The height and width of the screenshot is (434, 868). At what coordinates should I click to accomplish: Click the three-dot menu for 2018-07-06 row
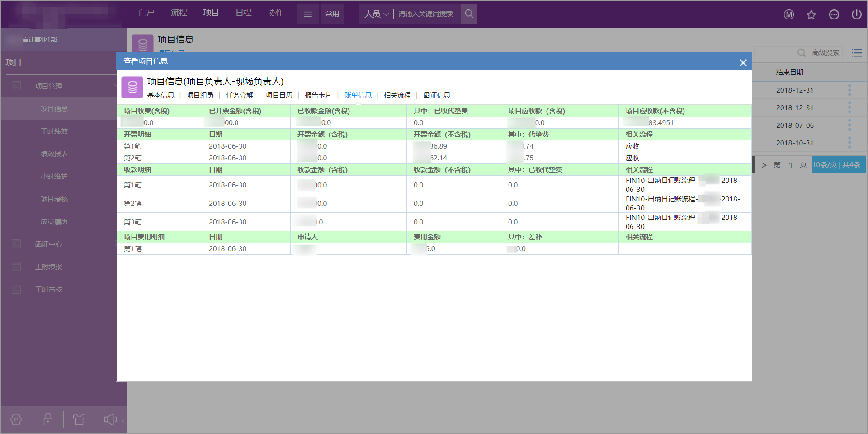pyautogui.click(x=849, y=125)
